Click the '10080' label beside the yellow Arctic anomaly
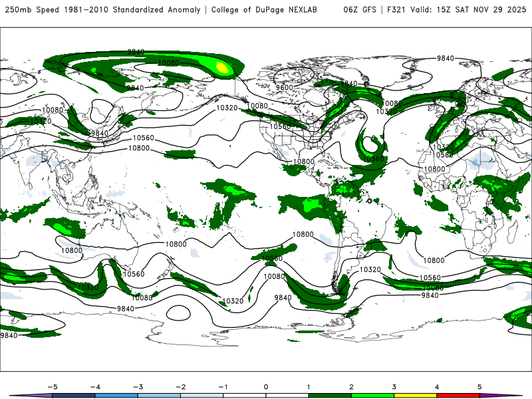 pos(169,63)
